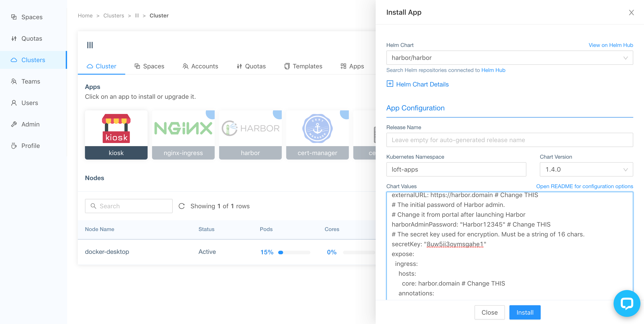Click the Teams icon in sidebar
644x324 pixels.
pos(14,81)
